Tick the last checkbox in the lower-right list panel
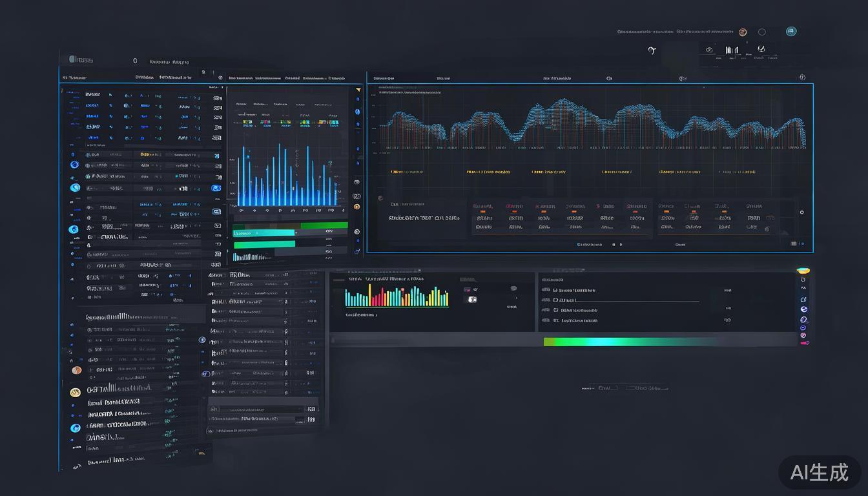 pyautogui.click(x=555, y=320)
